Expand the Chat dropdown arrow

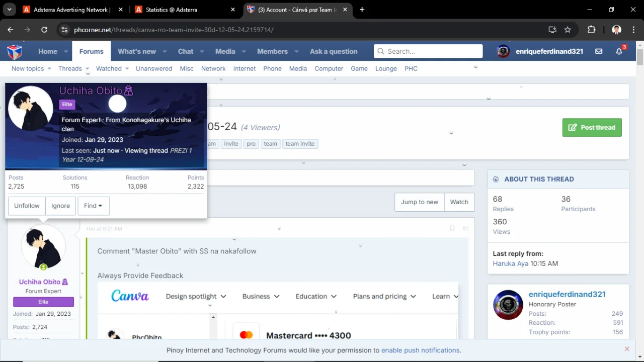point(202,51)
